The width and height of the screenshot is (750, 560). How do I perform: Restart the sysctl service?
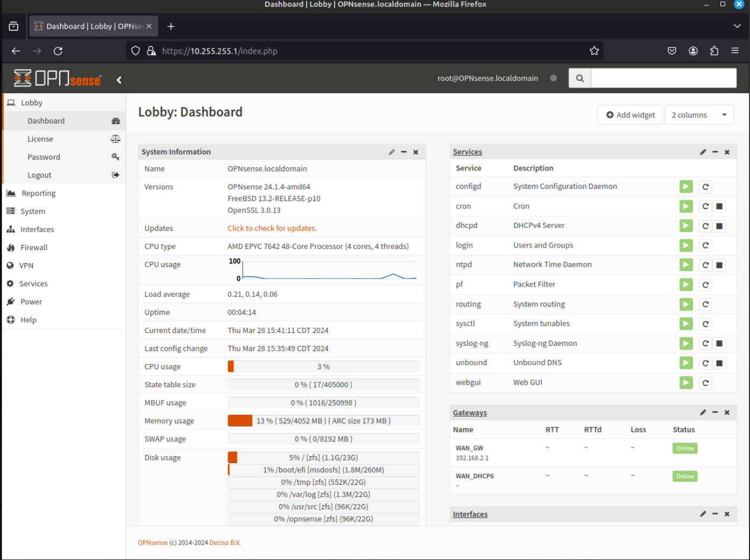(x=705, y=324)
